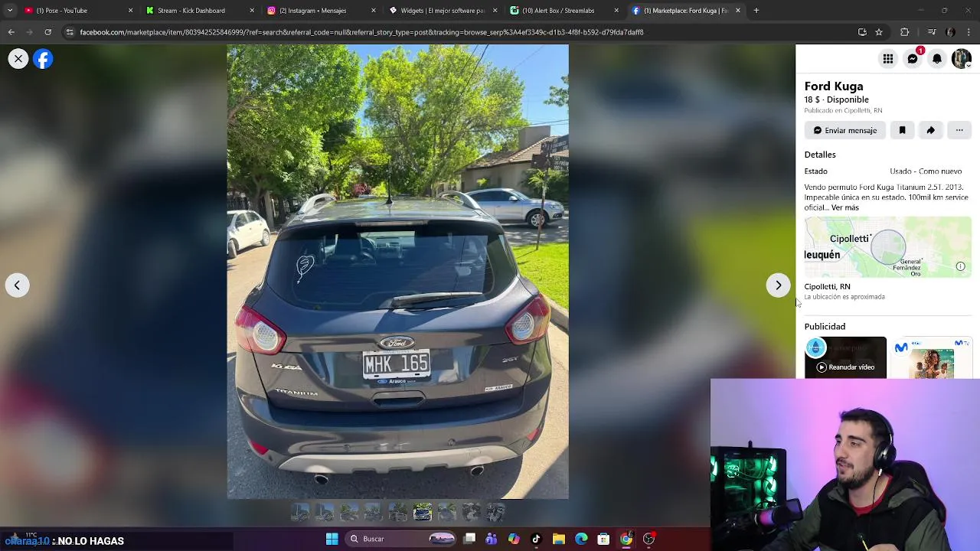Switch to the Widgets software tab
980x551 pixels.
[442, 11]
